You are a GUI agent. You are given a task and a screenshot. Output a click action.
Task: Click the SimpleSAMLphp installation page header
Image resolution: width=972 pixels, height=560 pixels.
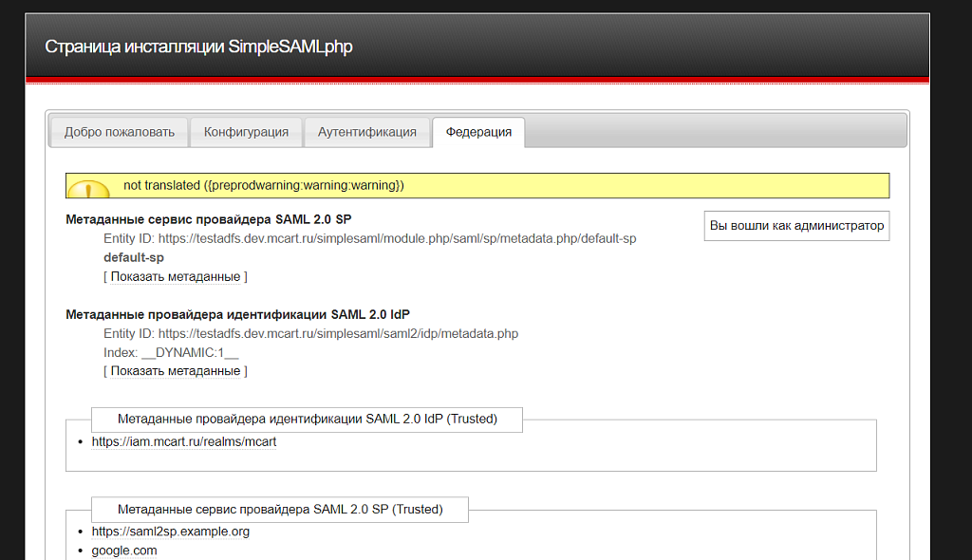tap(196, 46)
